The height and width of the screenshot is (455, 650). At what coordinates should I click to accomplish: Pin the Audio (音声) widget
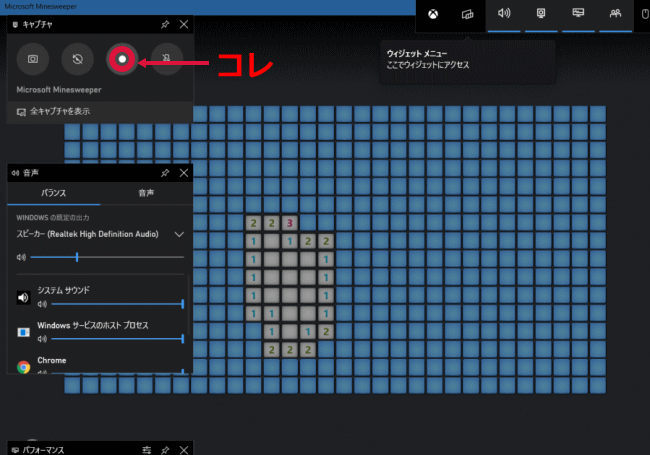(x=165, y=173)
